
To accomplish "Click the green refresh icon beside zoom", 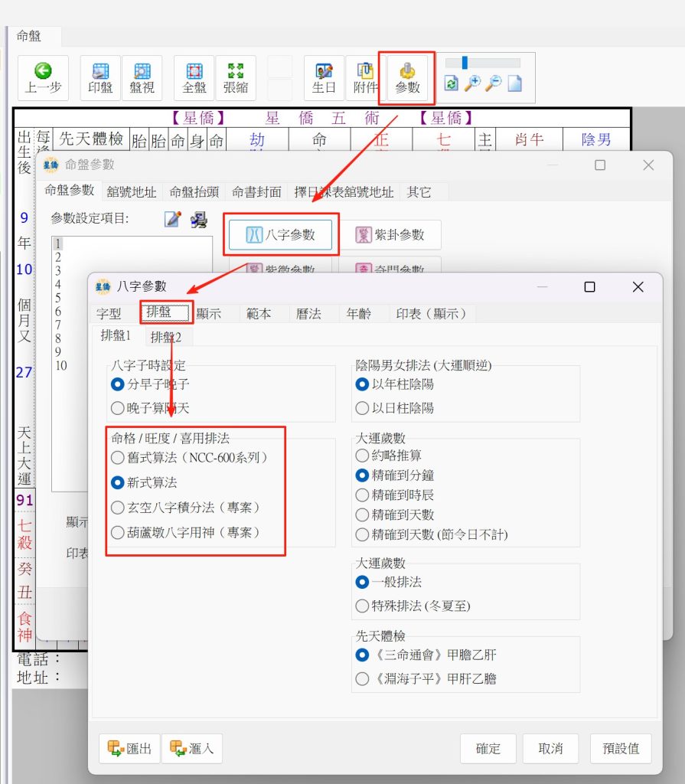I will pyautogui.click(x=452, y=84).
